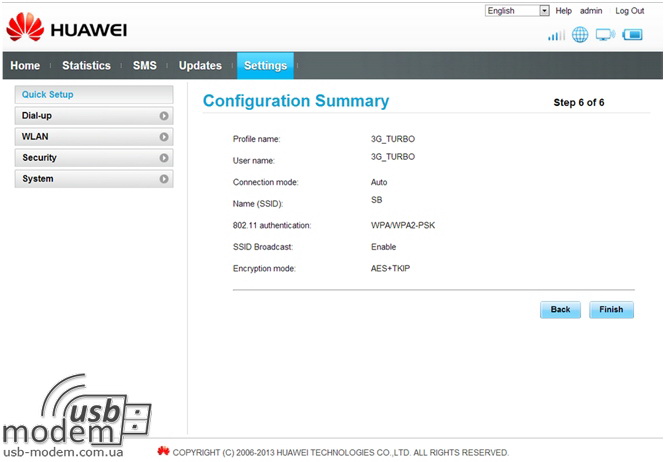Open the Help link
665x462 pixels.
point(564,11)
